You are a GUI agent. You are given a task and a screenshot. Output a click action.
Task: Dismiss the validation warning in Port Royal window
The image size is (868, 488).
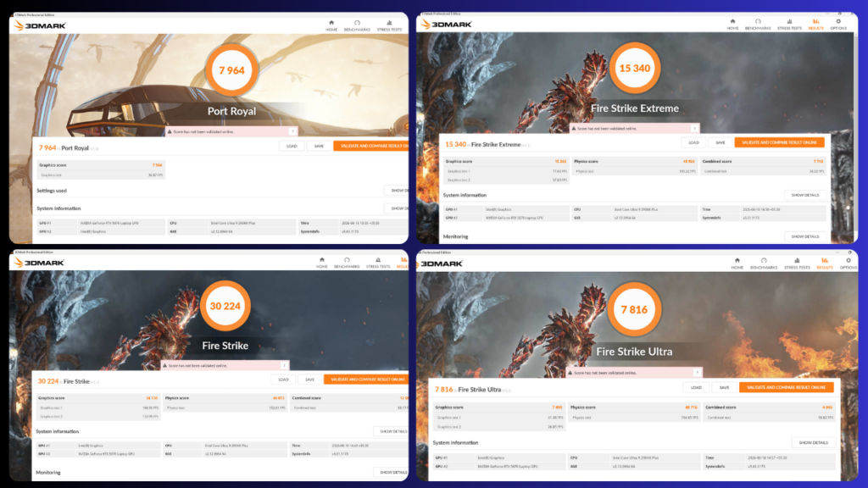[292, 131]
